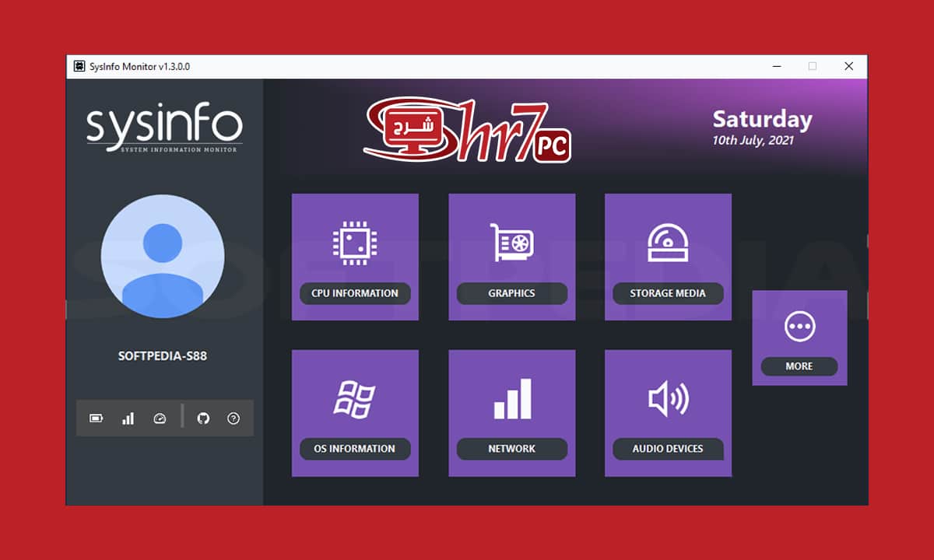Select the network bar chart icon
The width and height of the screenshot is (934, 560).
511,399
